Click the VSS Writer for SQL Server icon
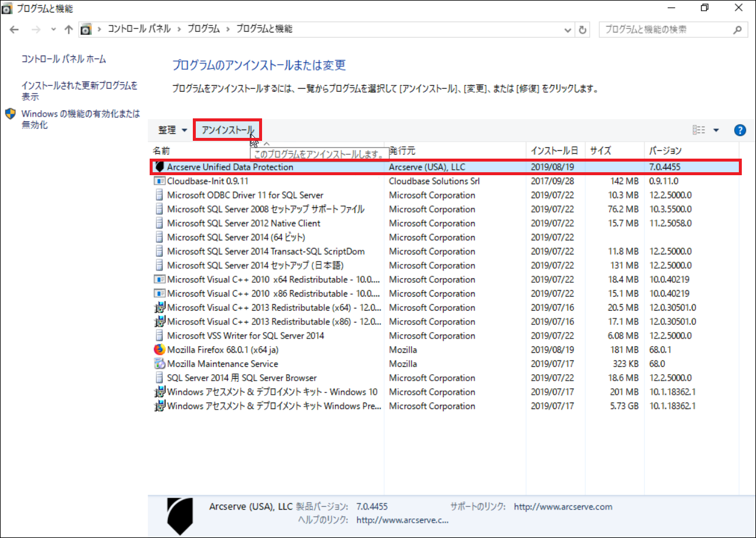 click(x=159, y=336)
